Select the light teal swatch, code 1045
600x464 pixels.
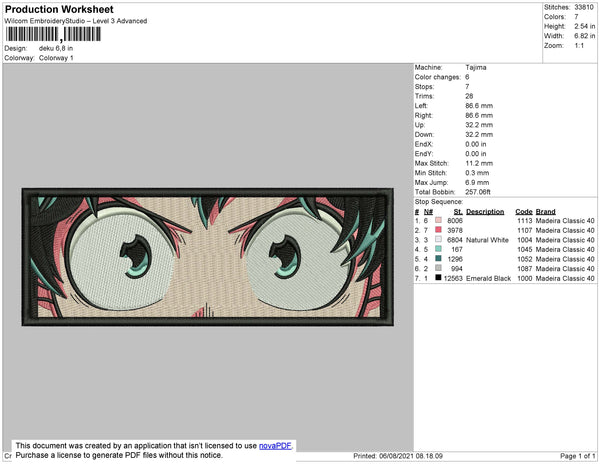pyautogui.click(x=438, y=249)
